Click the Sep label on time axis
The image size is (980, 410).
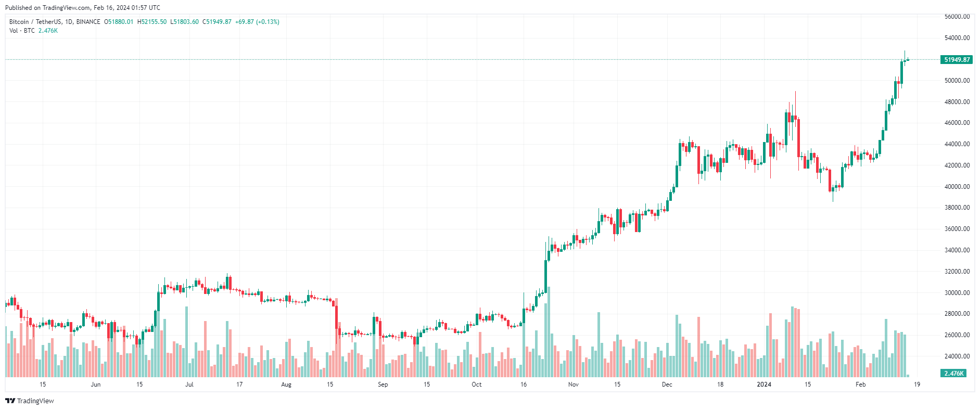click(x=383, y=385)
